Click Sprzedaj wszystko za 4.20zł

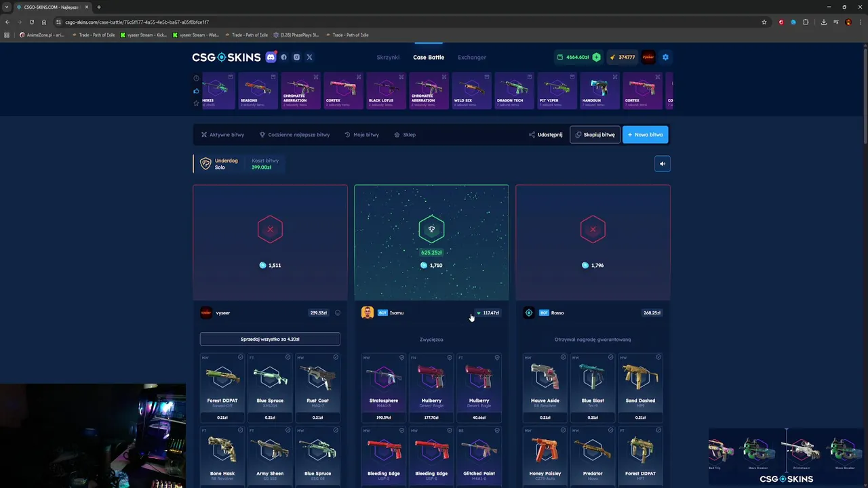click(x=270, y=339)
